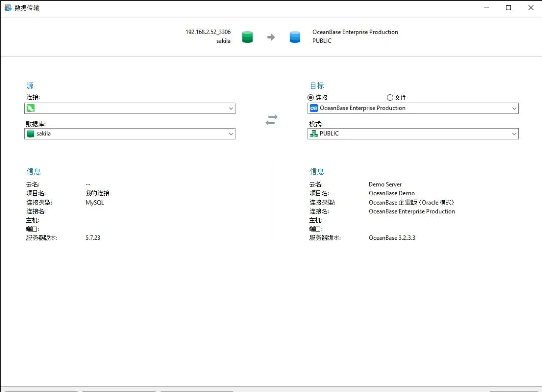Minimize the 数据传输 window

486,7
